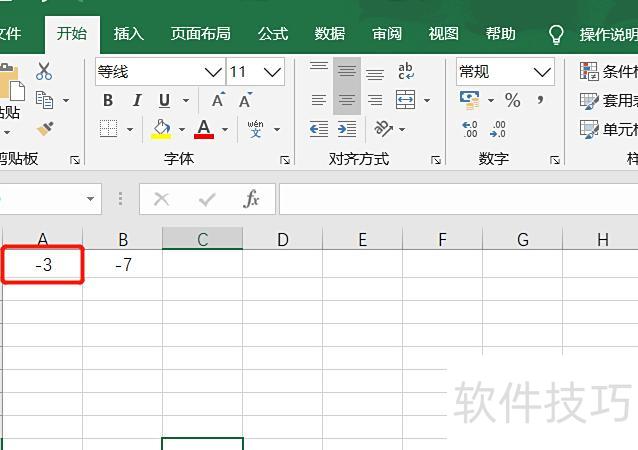Click the lightbulb Tell Me icon
The height and width of the screenshot is (450, 638).
[556, 35]
